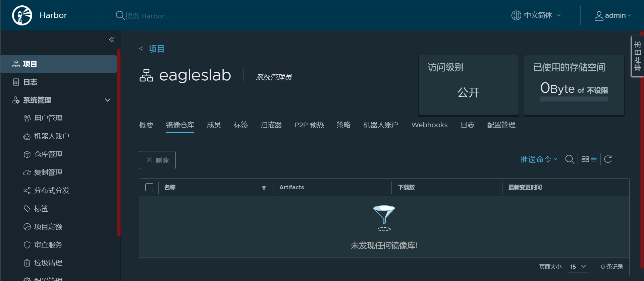The width and height of the screenshot is (644, 281).
Task: Click the 仓库管理 cube icon
Action: click(x=27, y=154)
